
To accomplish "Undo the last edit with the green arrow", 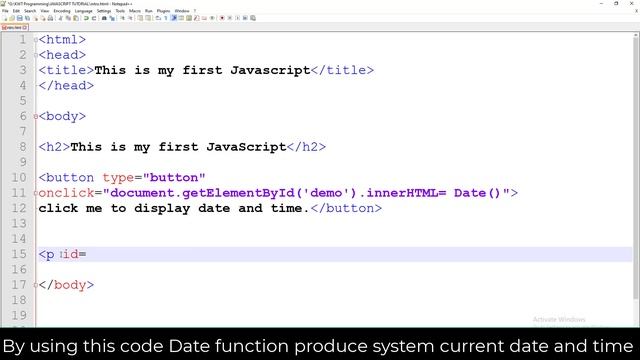I will pyautogui.click(x=86, y=18).
